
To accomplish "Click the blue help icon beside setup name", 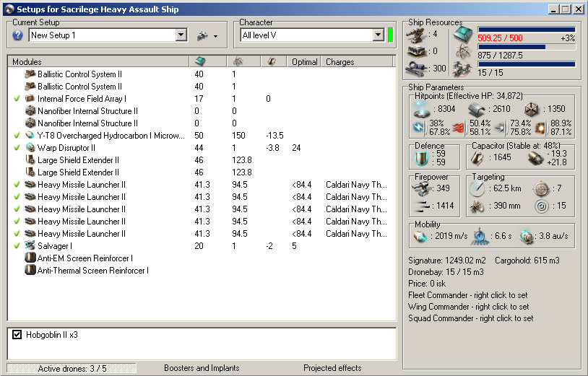I will point(18,35).
